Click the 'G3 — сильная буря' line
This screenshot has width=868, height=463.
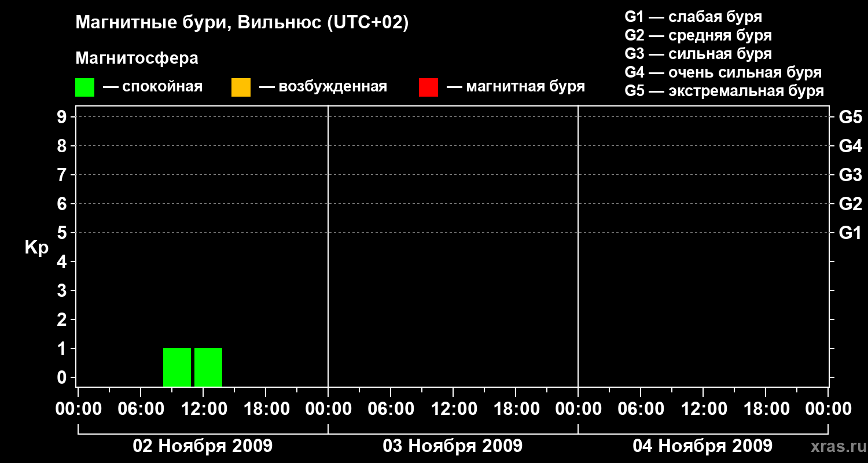[698, 54]
